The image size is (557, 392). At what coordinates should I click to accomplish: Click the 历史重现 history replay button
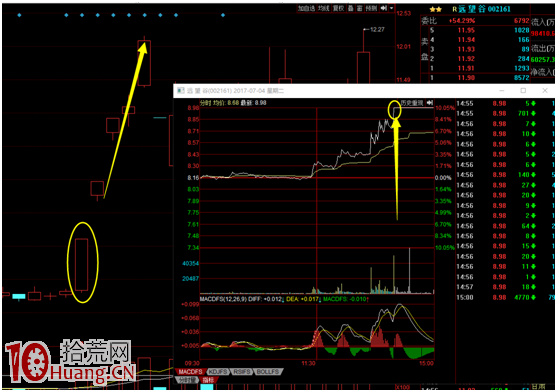coord(412,103)
